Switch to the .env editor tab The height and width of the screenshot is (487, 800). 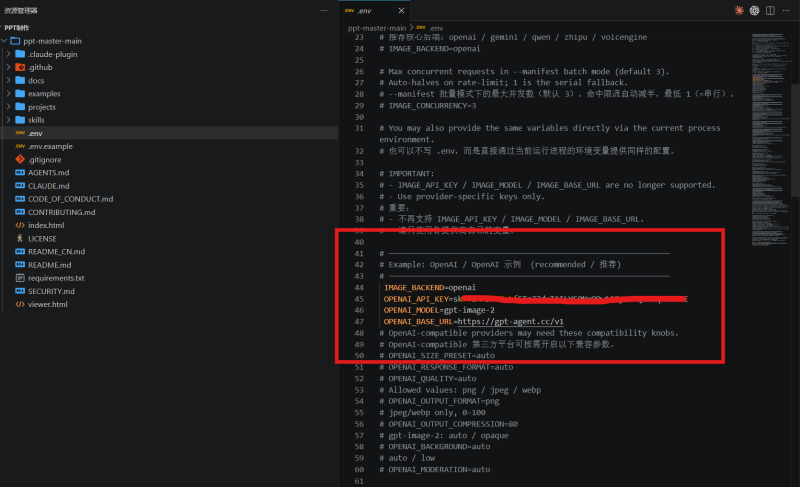(x=375, y=11)
